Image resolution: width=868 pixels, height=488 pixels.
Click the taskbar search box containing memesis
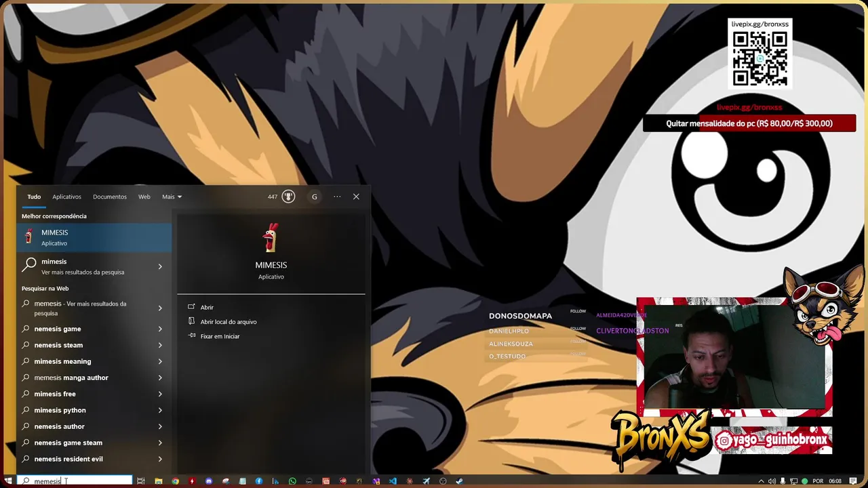(x=75, y=481)
